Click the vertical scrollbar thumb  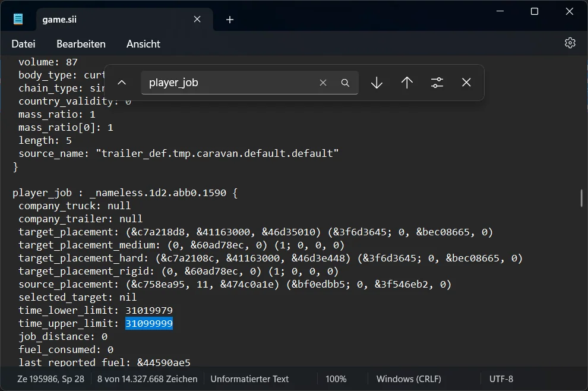(x=581, y=198)
